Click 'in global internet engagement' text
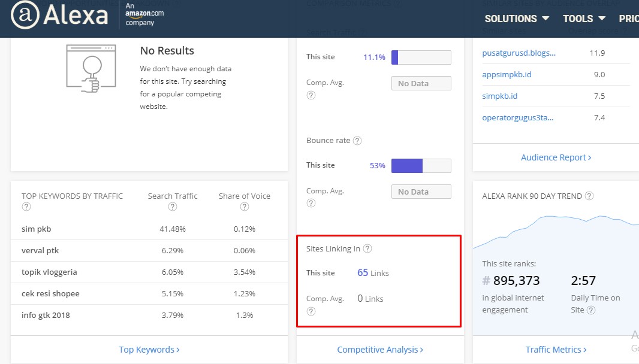Viewport: 639px width, 364px height. [x=513, y=304]
